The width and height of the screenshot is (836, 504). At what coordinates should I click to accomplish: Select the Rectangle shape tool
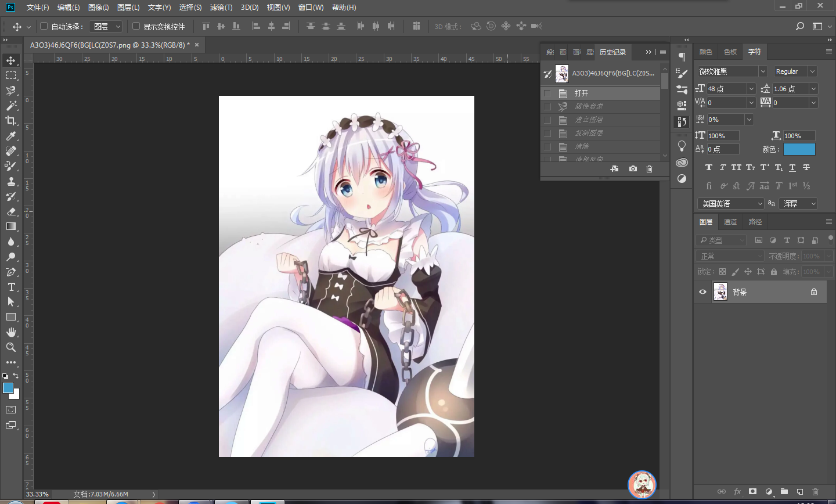11,317
